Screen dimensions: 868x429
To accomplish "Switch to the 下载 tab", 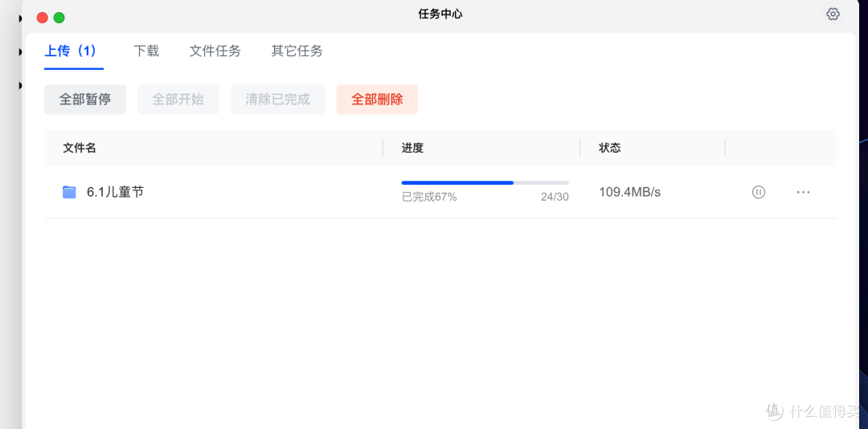I will pyautogui.click(x=146, y=51).
